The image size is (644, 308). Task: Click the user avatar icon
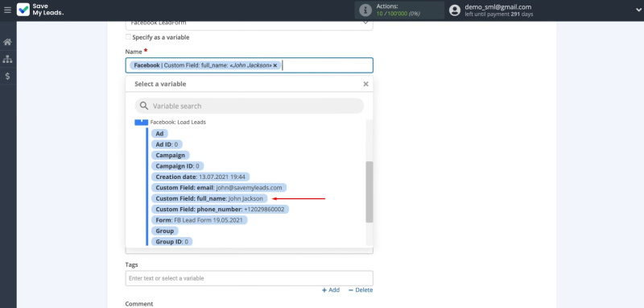[455, 10]
